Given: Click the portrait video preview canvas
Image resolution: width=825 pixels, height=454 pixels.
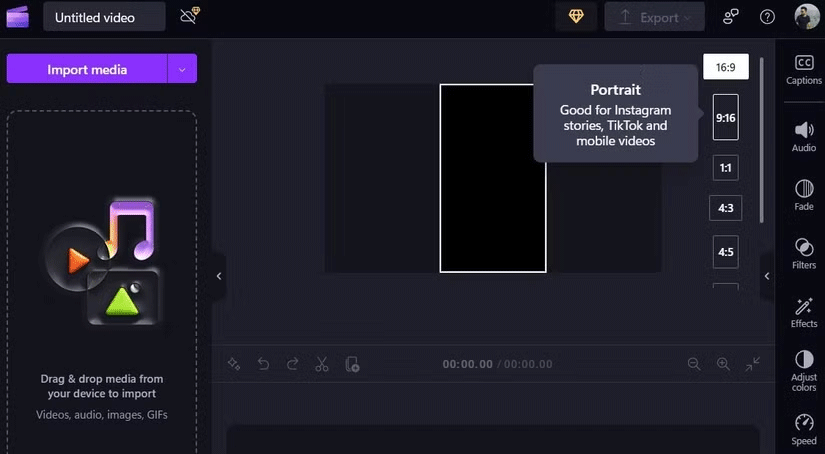Looking at the screenshot, I should click(x=493, y=178).
